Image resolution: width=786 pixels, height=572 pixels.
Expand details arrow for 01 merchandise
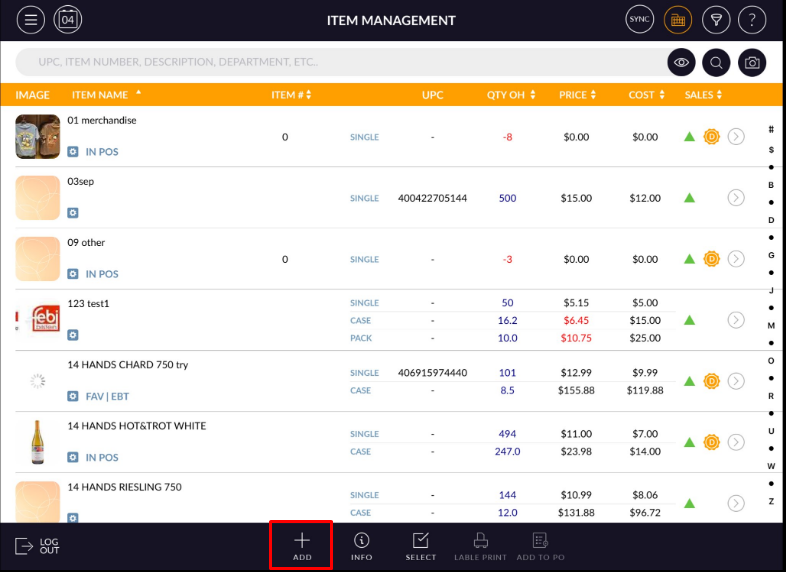tap(736, 137)
